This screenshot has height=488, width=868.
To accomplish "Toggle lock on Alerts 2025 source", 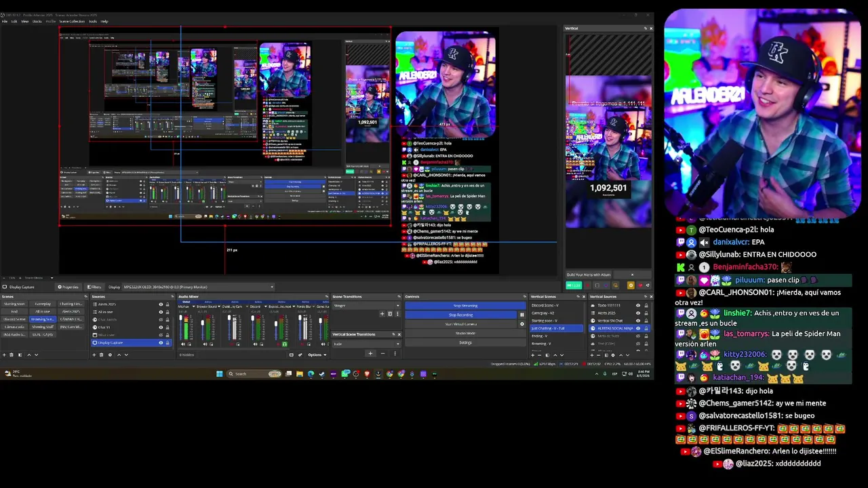I will (167, 304).
